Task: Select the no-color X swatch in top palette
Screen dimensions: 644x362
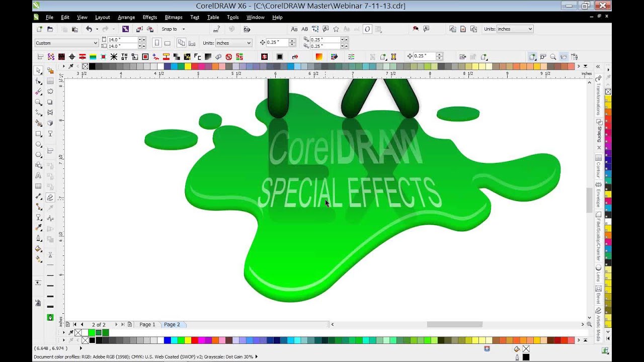Action: coord(85,66)
